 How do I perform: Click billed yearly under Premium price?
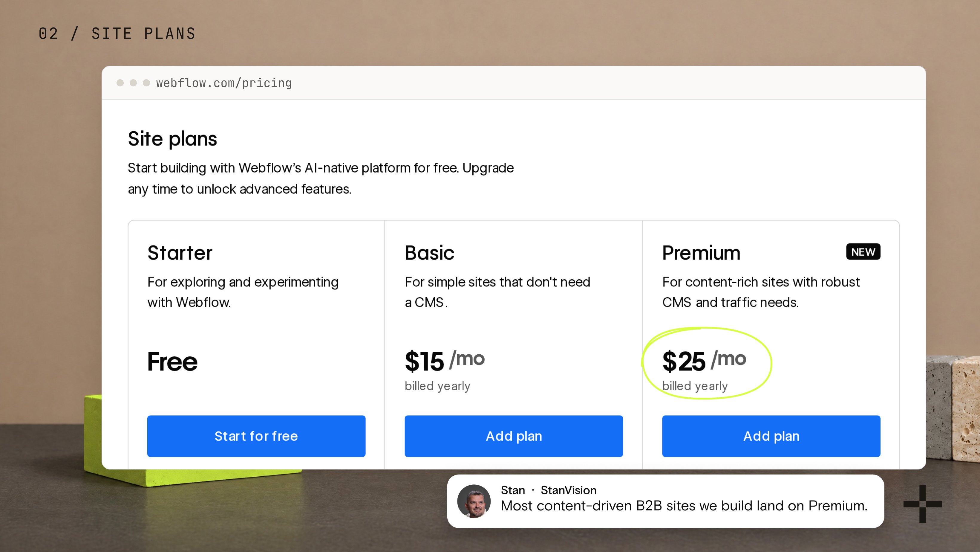tap(695, 386)
